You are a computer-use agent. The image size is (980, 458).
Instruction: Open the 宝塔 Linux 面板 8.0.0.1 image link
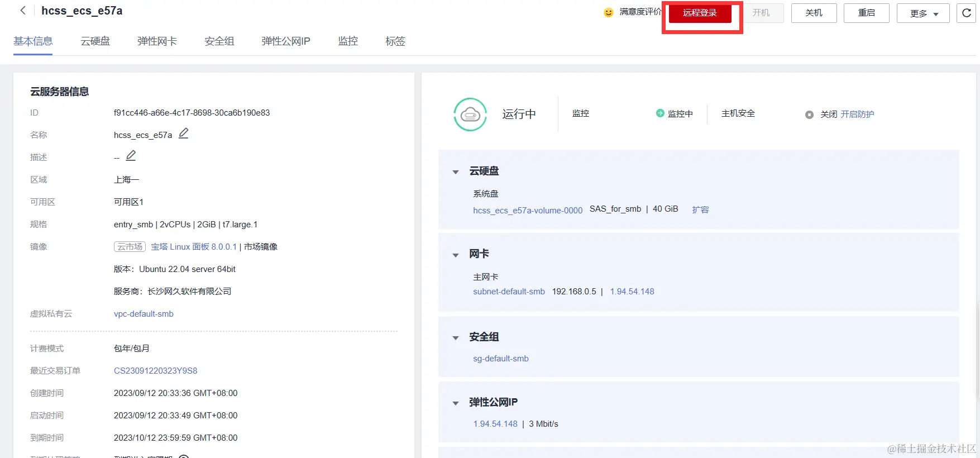tap(194, 247)
